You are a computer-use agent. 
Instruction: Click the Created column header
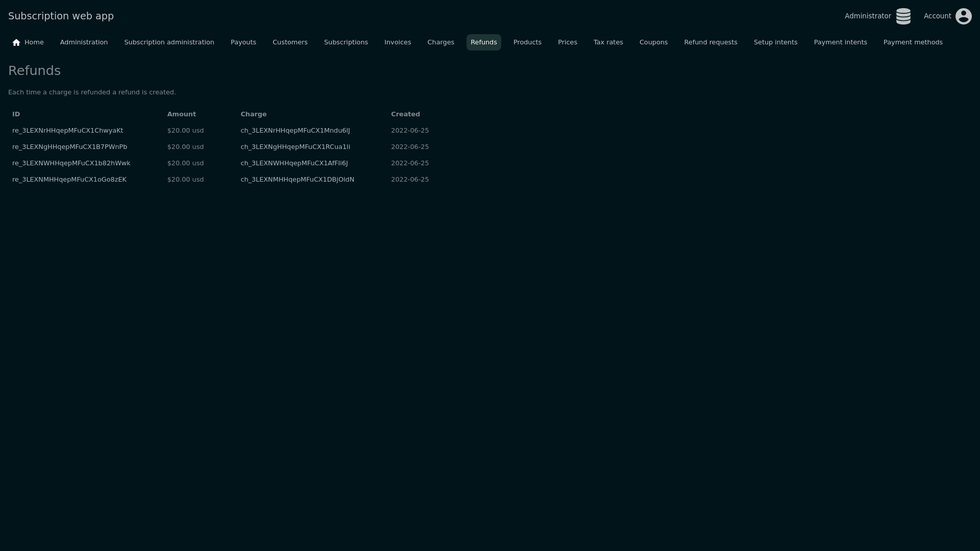405,114
